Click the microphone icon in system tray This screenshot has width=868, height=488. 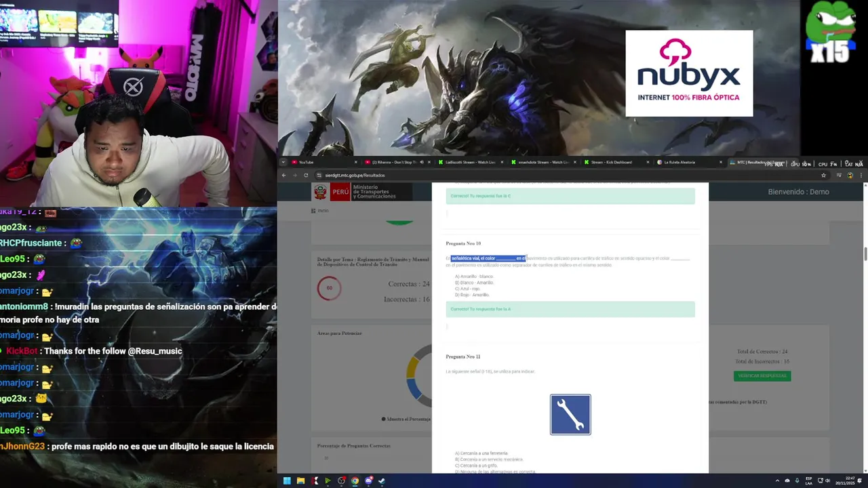[x=797, y=481]
